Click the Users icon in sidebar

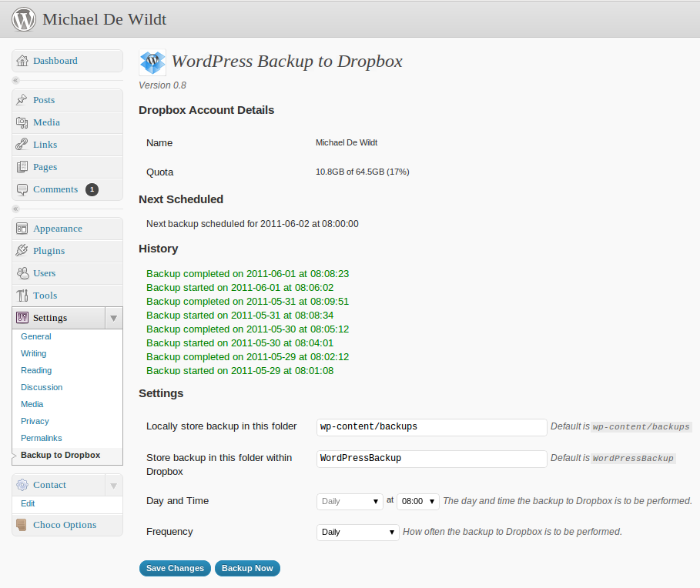pos(22,273)
